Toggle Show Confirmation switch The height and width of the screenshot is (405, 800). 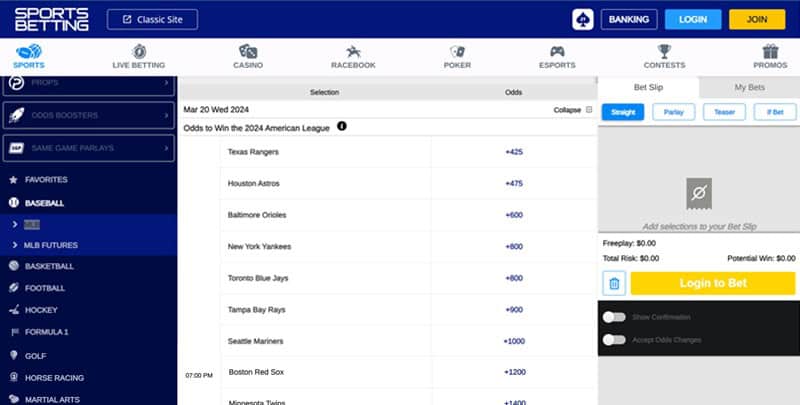click(x=614, y=317)
